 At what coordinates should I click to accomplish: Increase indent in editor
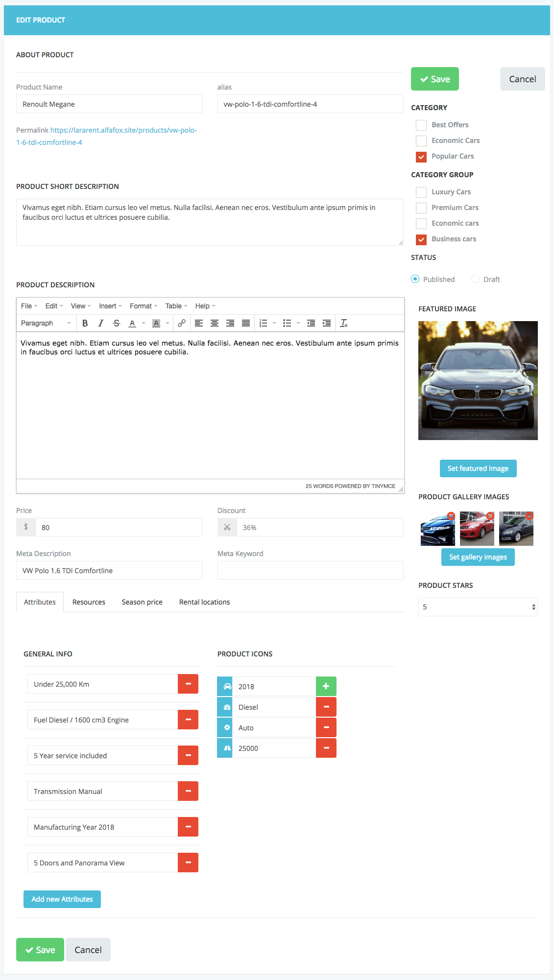327,323
